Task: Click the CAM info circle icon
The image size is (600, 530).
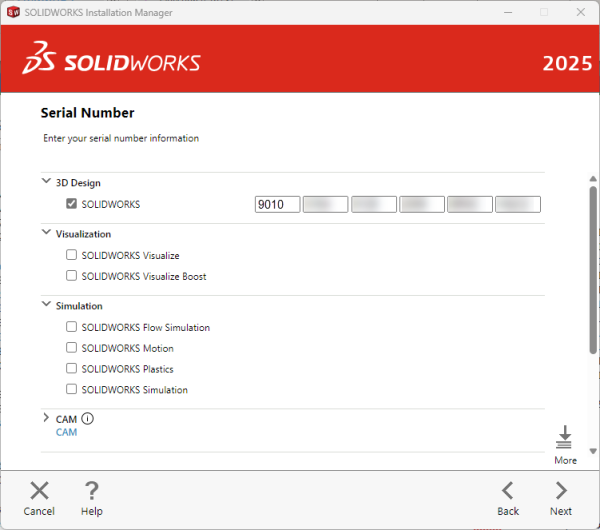Action: coord(87,419)
